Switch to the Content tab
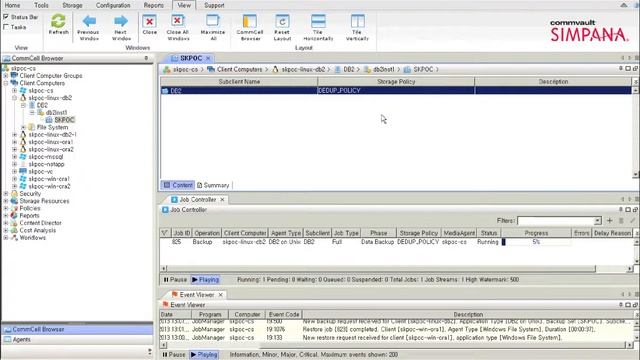Viewport: 640px width, 360px height. [x=178, y=185]
